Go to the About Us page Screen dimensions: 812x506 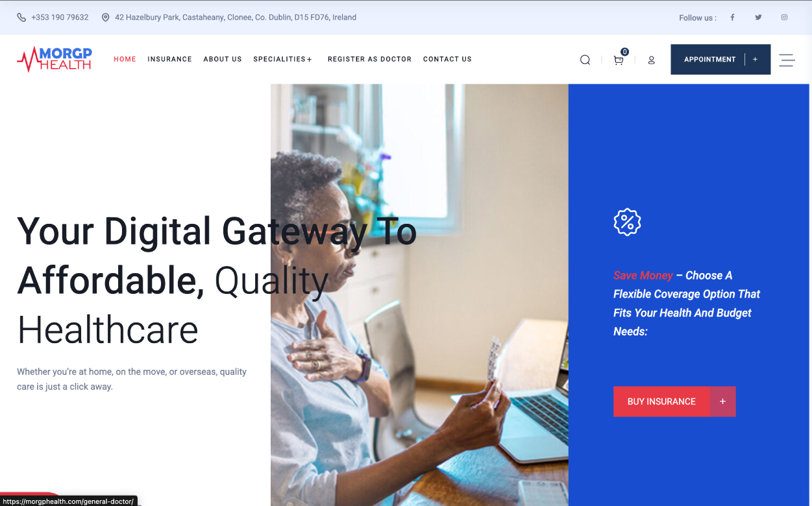223,59
